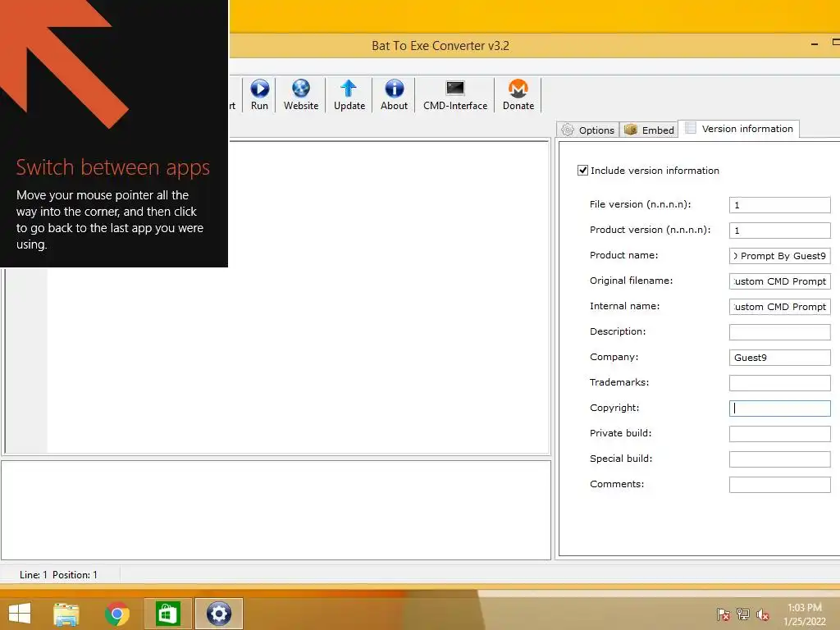Launch Google Chrome from the taskbar
Image resolution: width=840 pixels, height=630 pixels.
pyautogui.click(x=116, y=614)
